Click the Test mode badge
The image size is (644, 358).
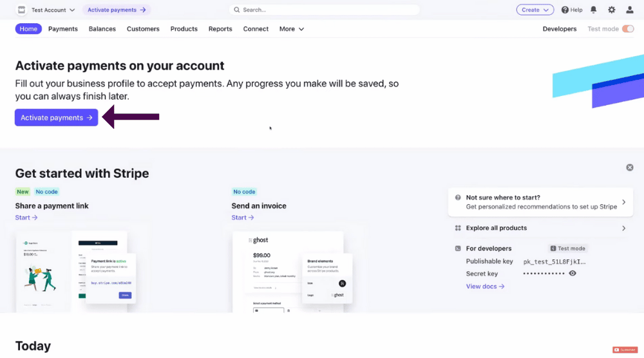568,249
